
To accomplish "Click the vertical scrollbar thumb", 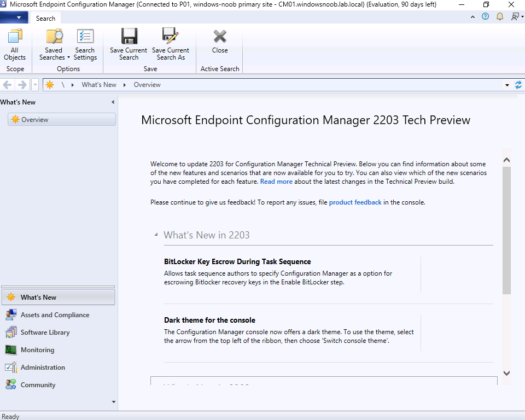I will tap(506, 230).
